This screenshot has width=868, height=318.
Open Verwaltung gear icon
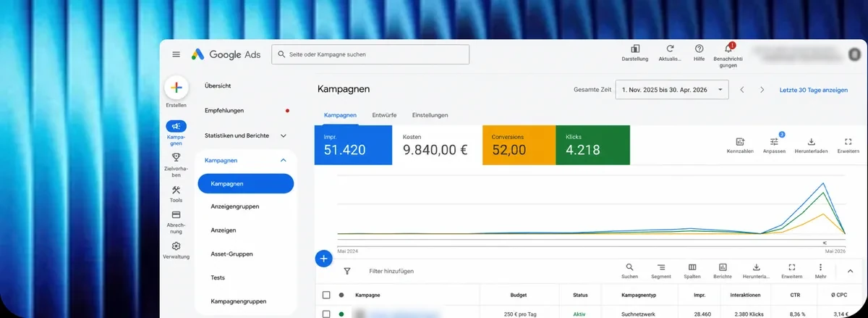click(x=176, y=246)
